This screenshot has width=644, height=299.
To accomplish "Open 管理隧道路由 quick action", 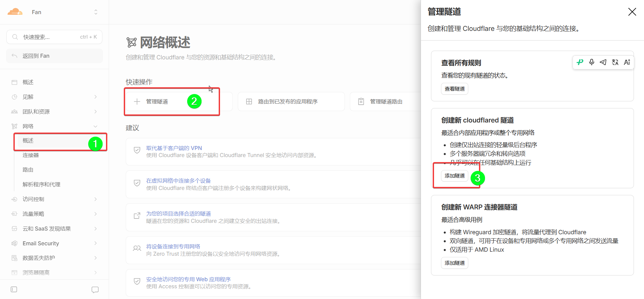I will [386, 102].
